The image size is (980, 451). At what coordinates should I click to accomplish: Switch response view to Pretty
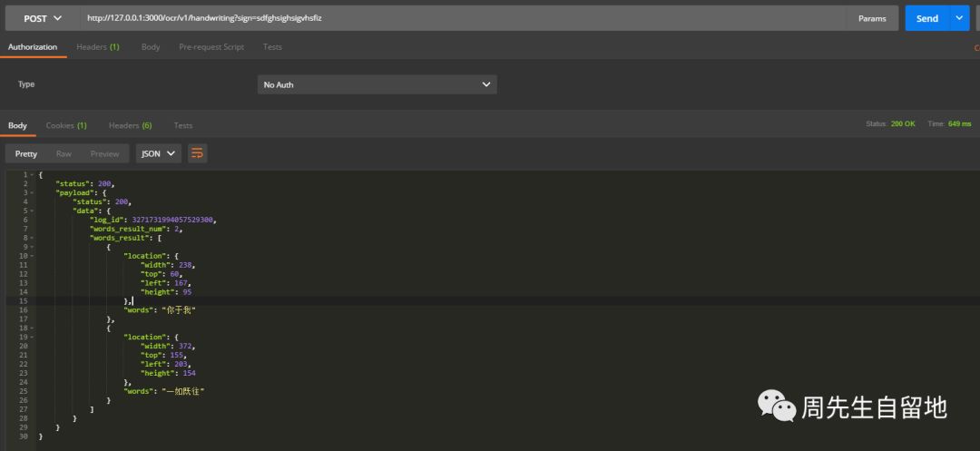(26, 153)
